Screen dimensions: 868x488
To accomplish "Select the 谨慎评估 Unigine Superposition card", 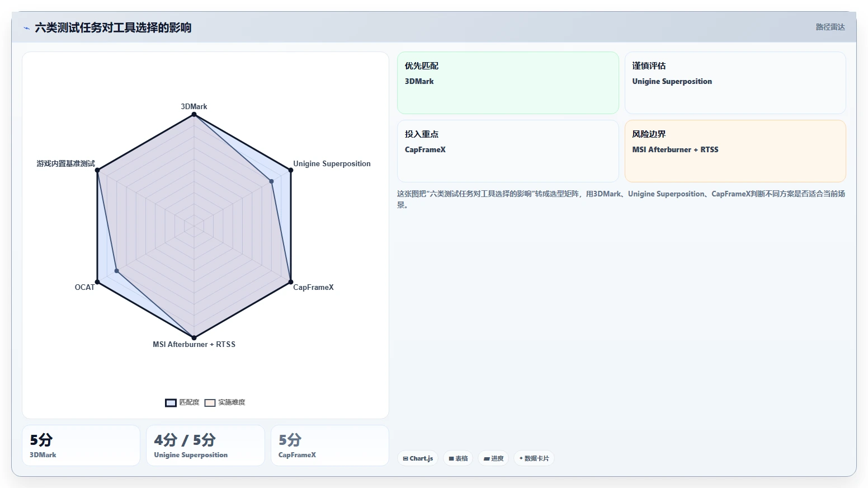I will (x=735, y=83).
